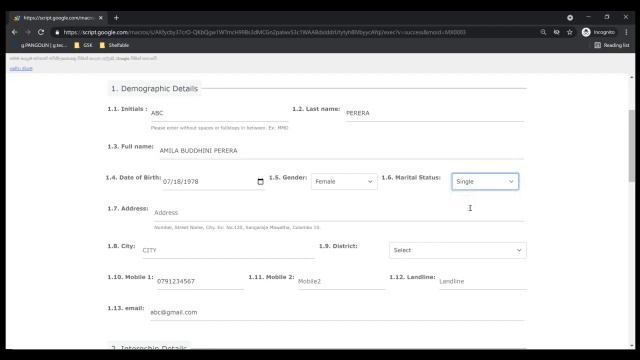This screenshot has height=360, width=640.
Task: Click the Full name input field
Action: tap(342, 151)
